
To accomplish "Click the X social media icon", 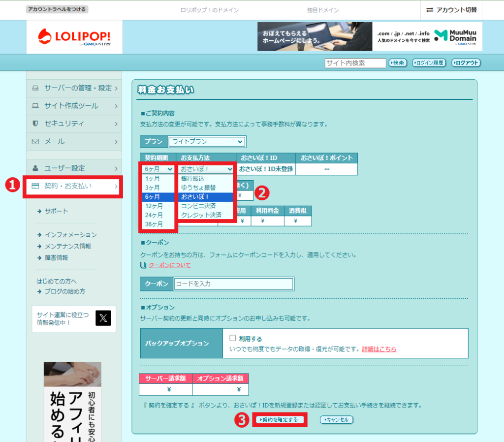I will (x=103, y=318).
